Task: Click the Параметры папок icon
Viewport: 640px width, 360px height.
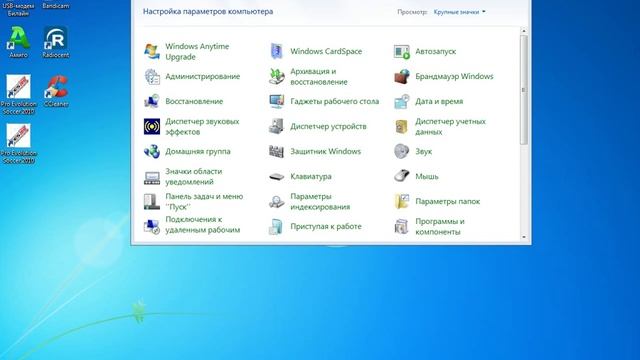Action: point(402,202)
